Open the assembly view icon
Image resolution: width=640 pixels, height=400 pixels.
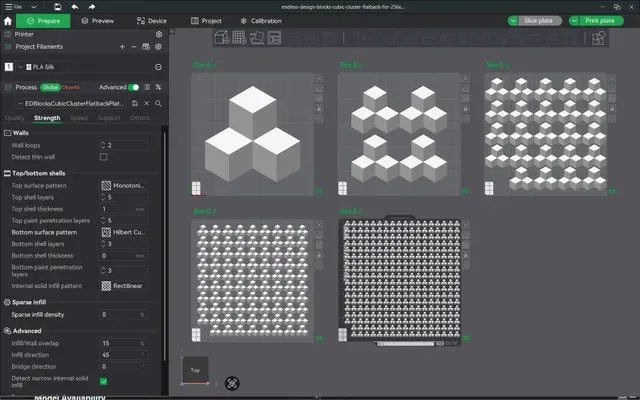coord(598,38)
